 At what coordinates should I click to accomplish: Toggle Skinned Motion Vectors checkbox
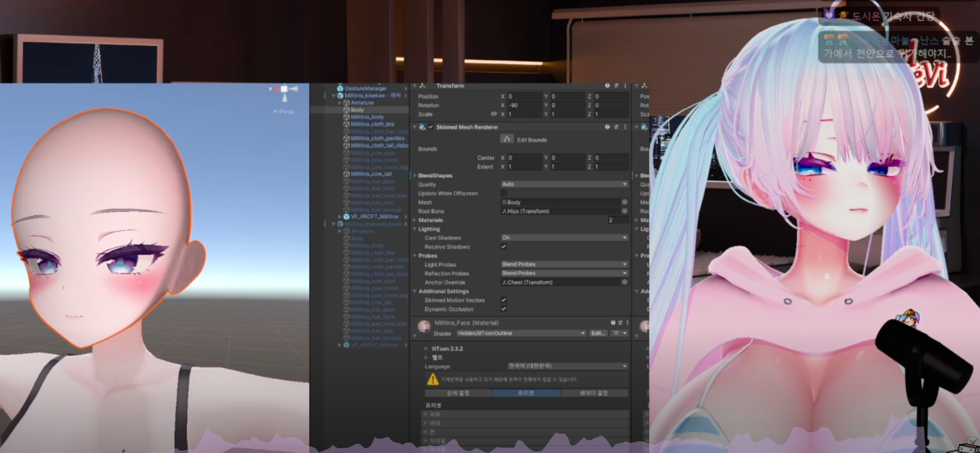(x=504, y=300)
